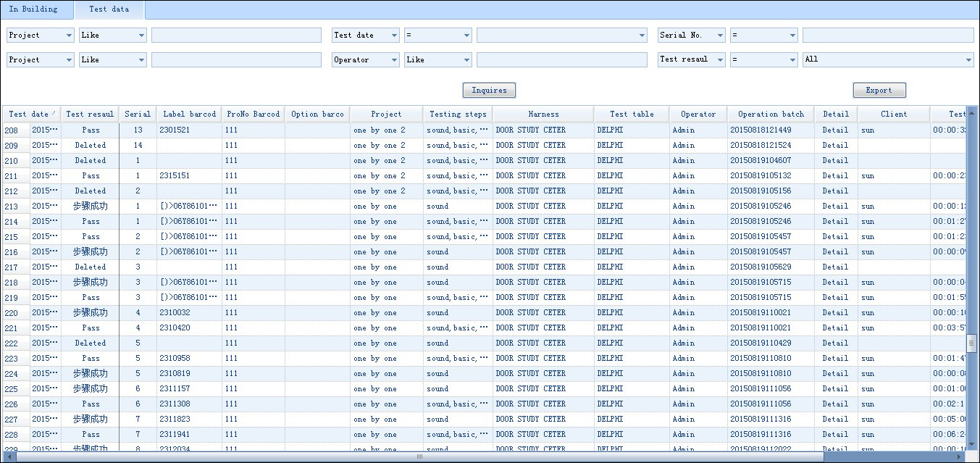980x463 pixels.
Task: Sort by the ProNo Barcod column header
Action: pos(253,114)
